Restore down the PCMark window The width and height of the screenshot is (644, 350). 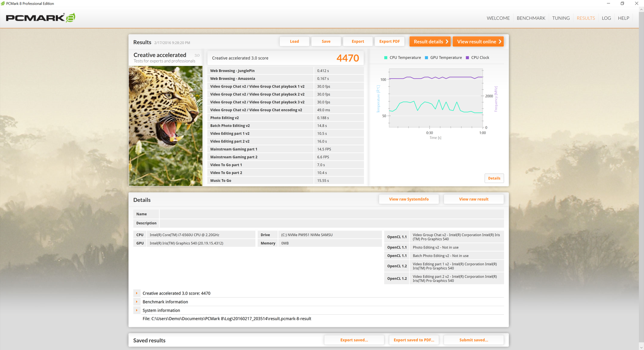pyautogui.click(x=622, y=3)
